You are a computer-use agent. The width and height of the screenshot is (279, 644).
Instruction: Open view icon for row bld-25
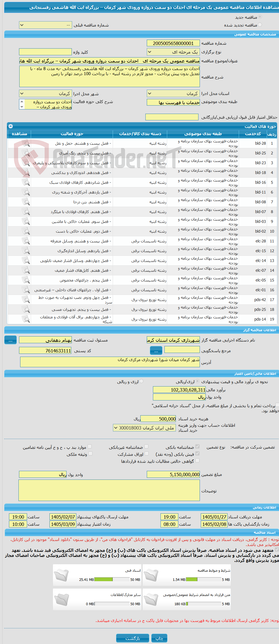tap(26, 153)
